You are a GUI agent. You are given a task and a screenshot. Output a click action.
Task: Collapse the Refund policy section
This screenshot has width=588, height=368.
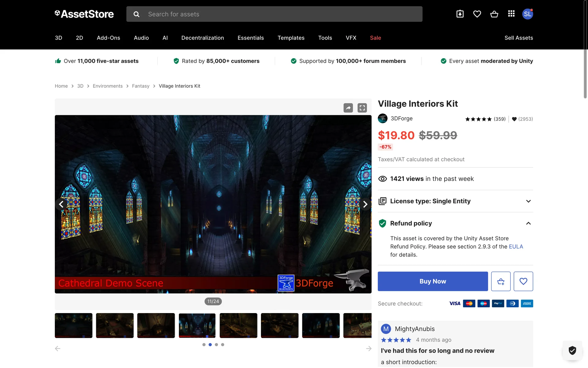528,223
